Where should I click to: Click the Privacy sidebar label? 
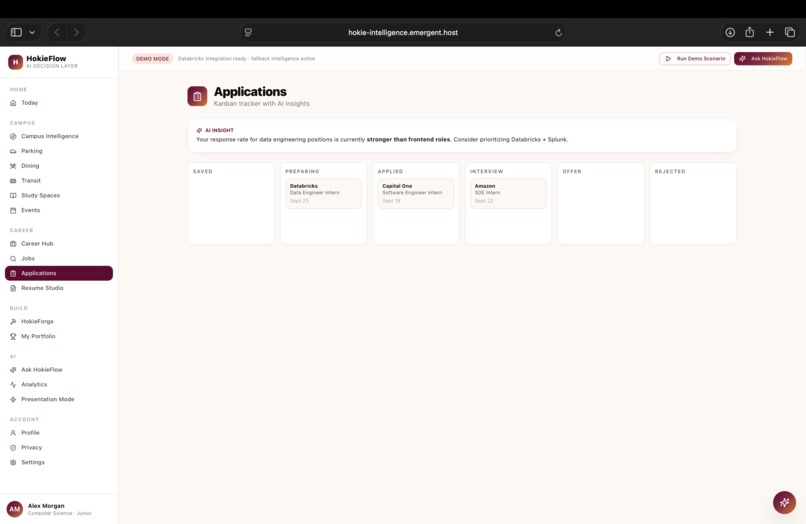click(31, 448)
